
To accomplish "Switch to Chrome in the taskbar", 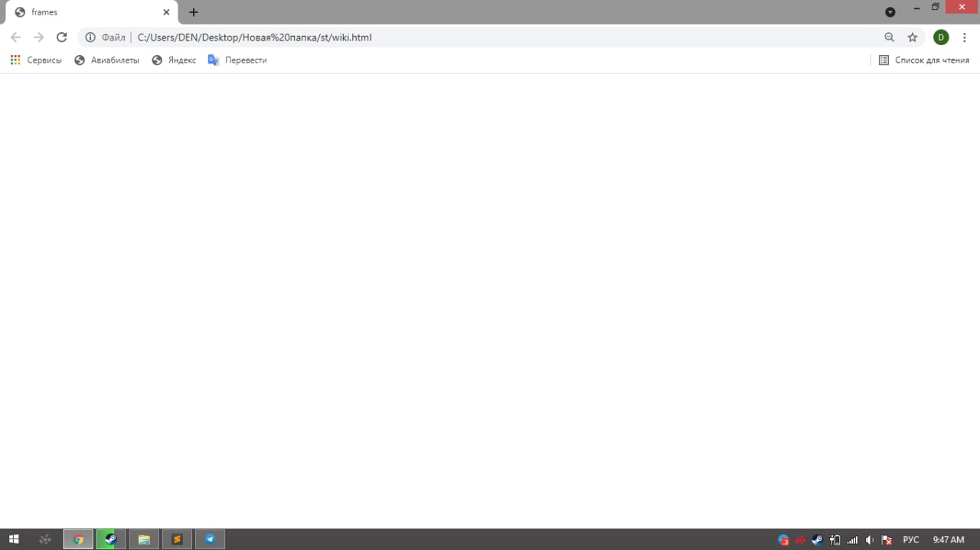I will pyautogui.click(x=78, y=539).
